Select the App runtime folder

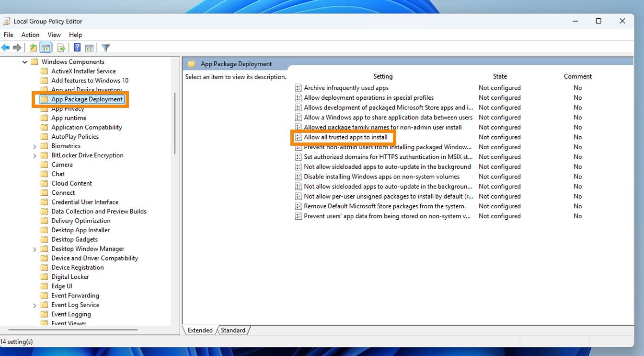[69, 118]
